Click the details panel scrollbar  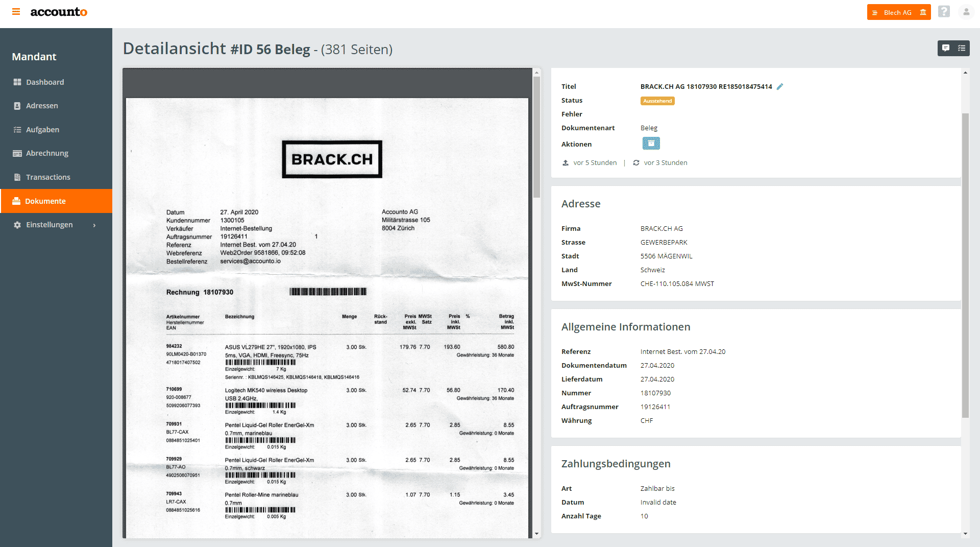coord(965,266)
